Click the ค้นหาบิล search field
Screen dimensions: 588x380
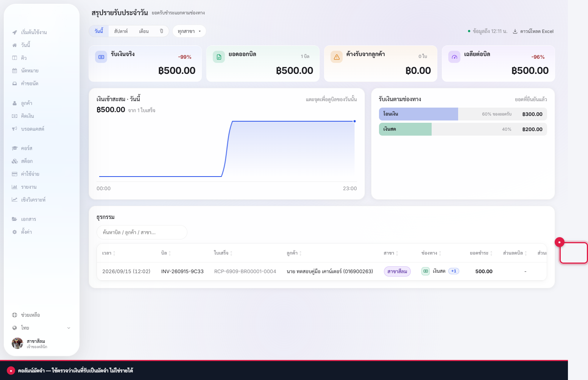tap(142, 232)
